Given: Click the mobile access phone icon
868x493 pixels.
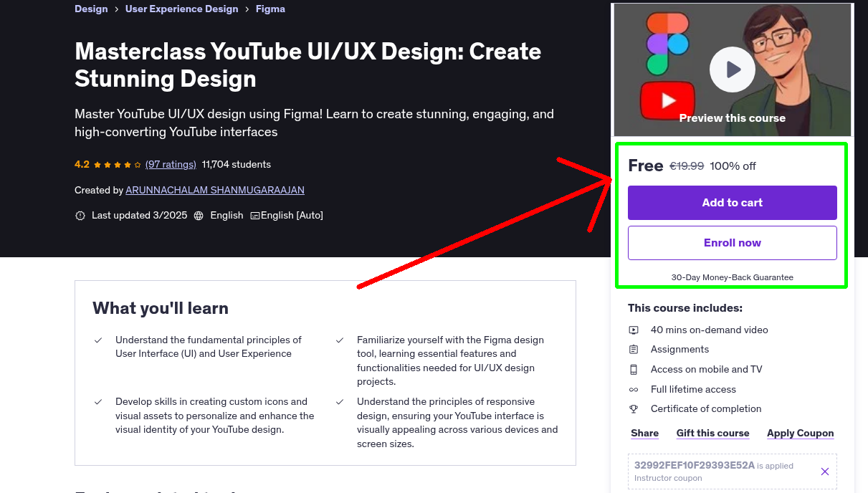Looking at the screenshot, I should [x=634, y=370].
